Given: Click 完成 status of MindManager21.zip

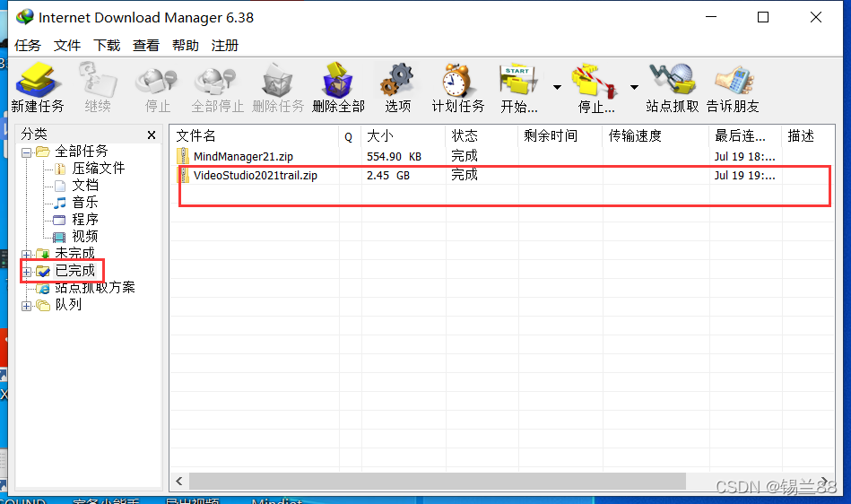Looking at the screenshot, I should point(465,156).
